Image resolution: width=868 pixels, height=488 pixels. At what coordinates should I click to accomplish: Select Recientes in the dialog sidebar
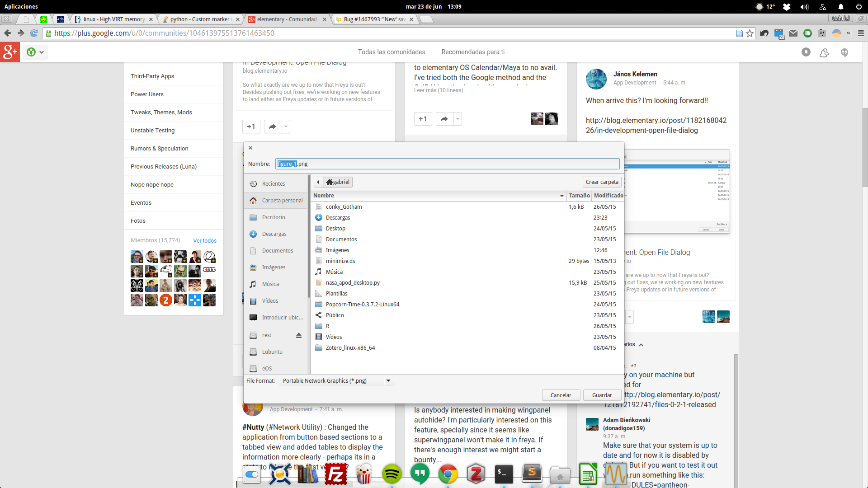277,184
